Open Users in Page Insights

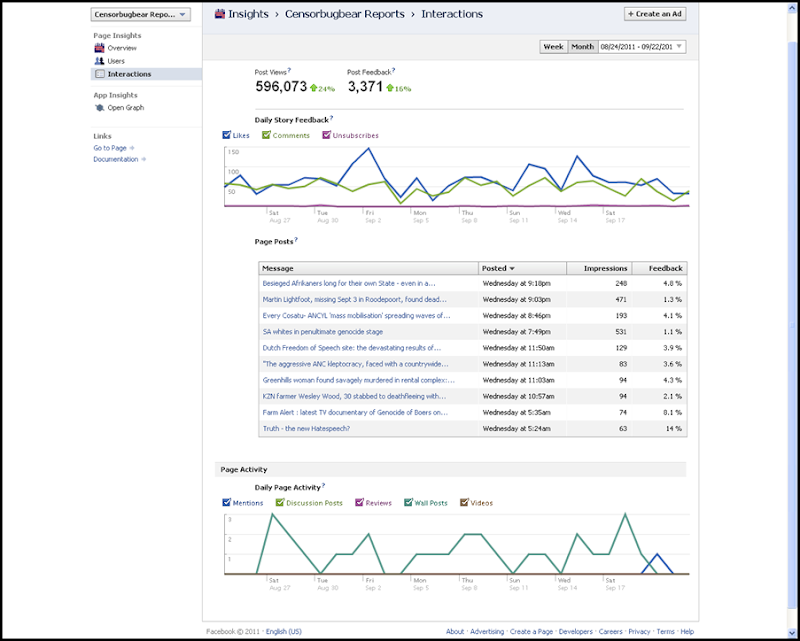coord(116,61)
